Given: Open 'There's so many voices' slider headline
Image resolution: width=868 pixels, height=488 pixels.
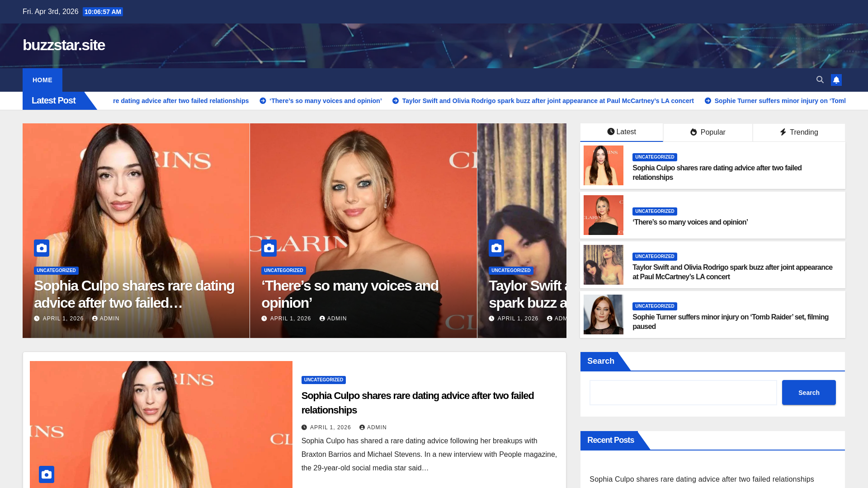Looking at the screenshot, I should (x=350, y=294).
